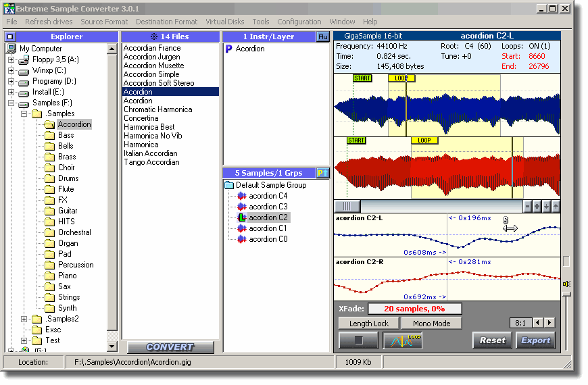Open the Refresh drives menu

point(49,22)
